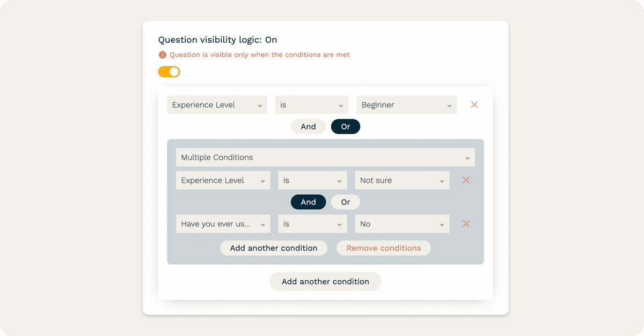644x336 pixels.
Task: Open the Beginner value dropdown
Action: point(407,105)
